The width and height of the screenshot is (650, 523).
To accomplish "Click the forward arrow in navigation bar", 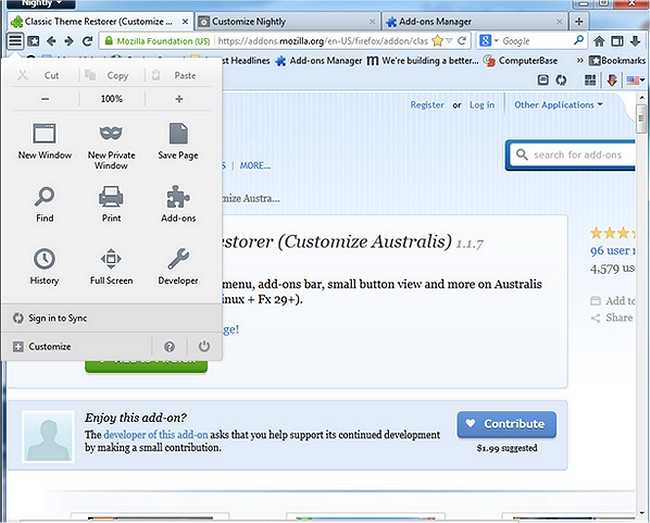I will pos(69,41).
